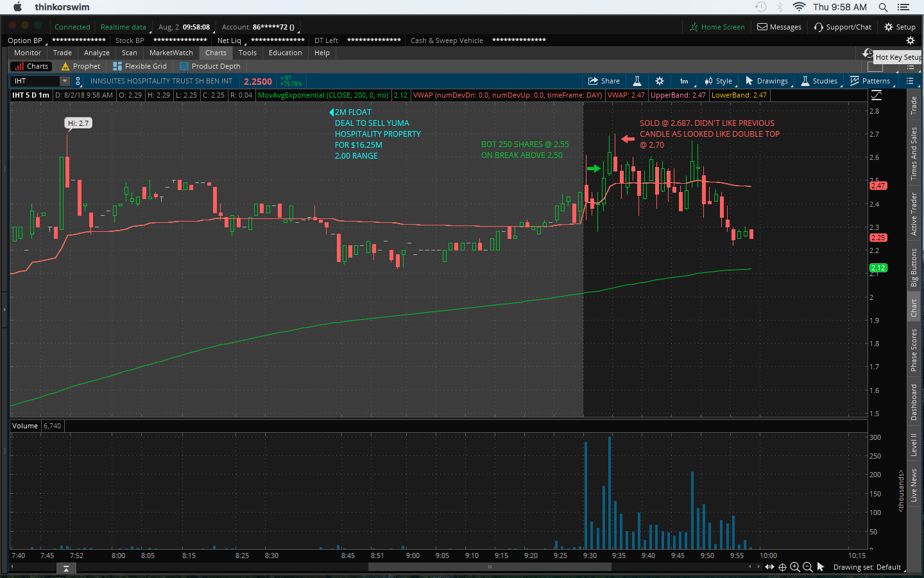Screen dimensions: 924x578
Task: Click the IHT symbol input field
Action: 35,81
